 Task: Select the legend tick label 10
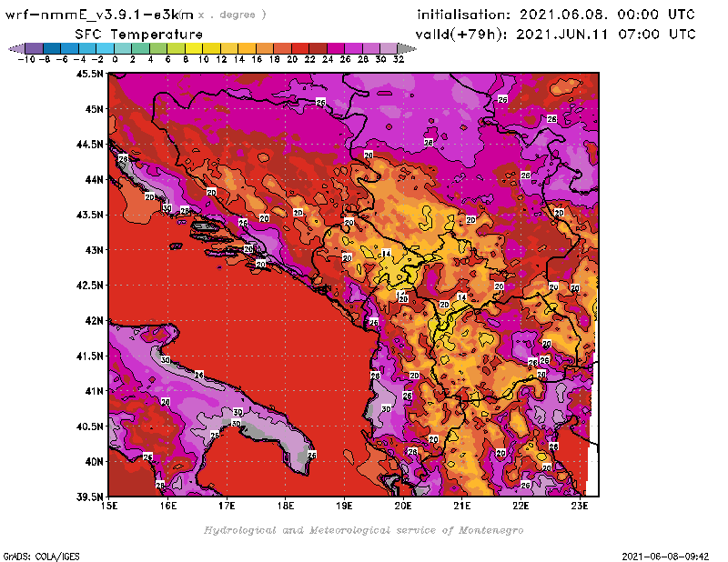(x=203, y=59)
